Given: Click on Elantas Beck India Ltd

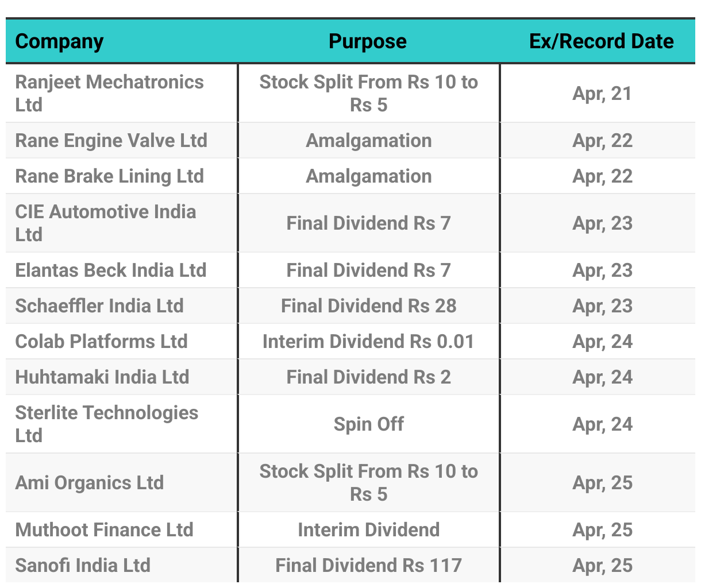Looking at the screenshot, I should 110,270.
